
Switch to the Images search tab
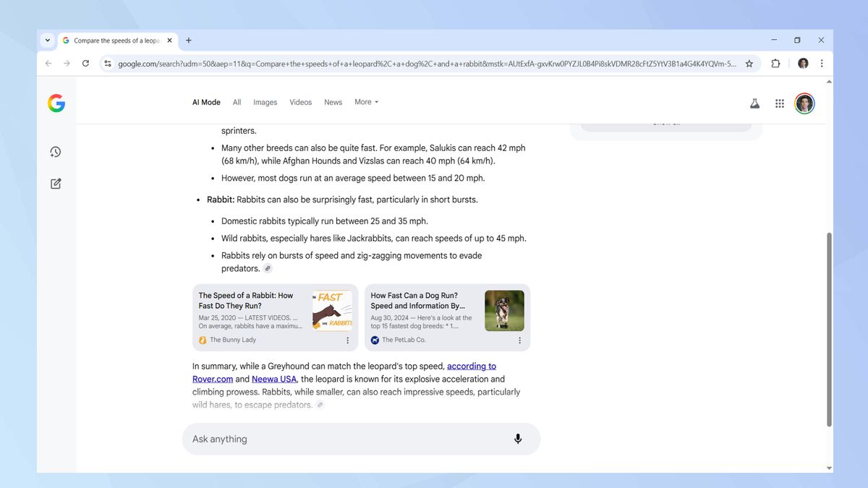point(265,102)
